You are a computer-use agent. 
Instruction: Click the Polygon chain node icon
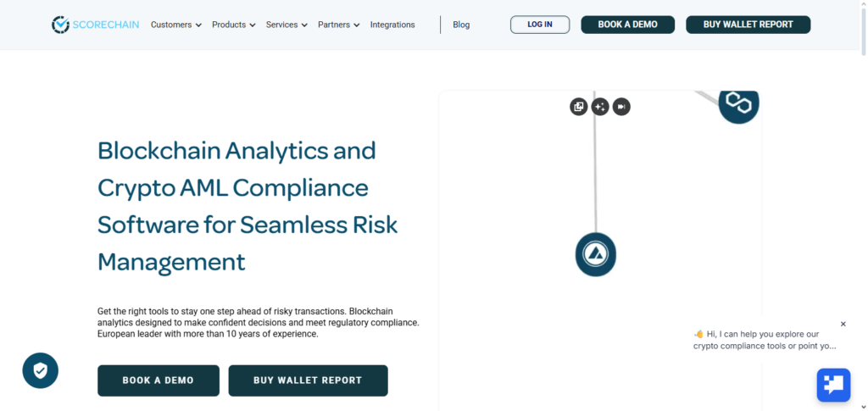[x=738, y=104]
